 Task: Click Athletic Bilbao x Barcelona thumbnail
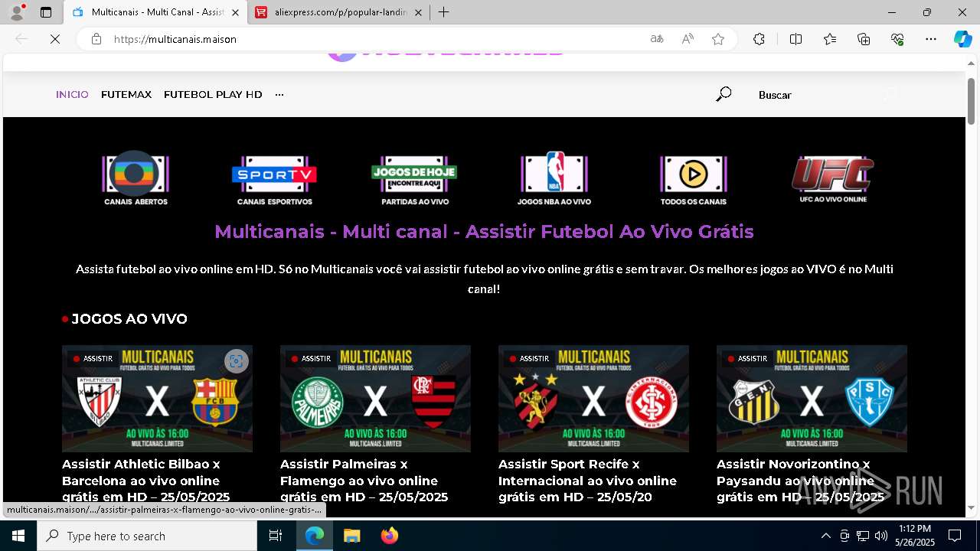click(x=157, y=399)
